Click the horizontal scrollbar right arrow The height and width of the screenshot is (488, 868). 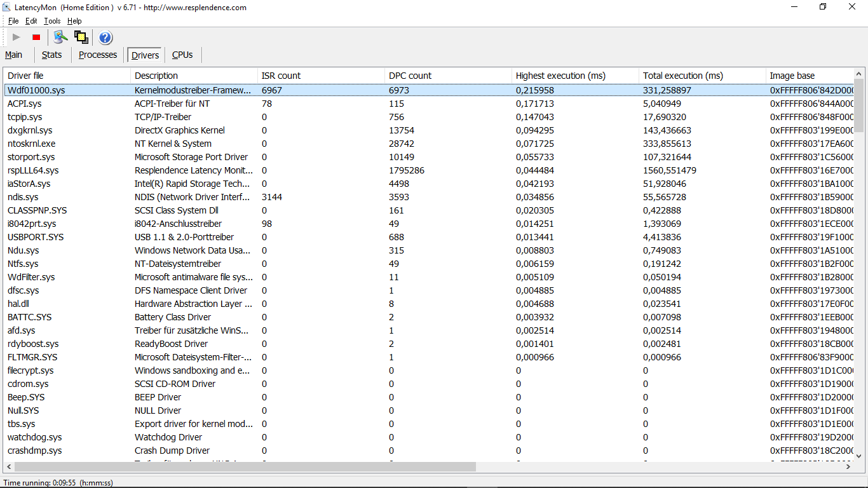click(848, 466)
